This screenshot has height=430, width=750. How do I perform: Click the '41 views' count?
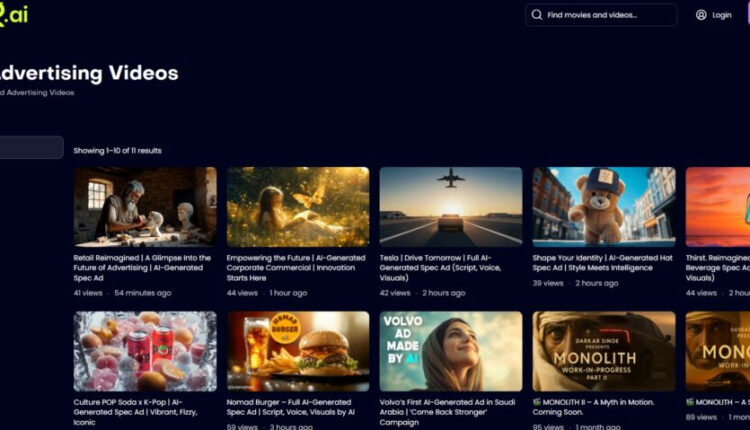coord(88,293)
